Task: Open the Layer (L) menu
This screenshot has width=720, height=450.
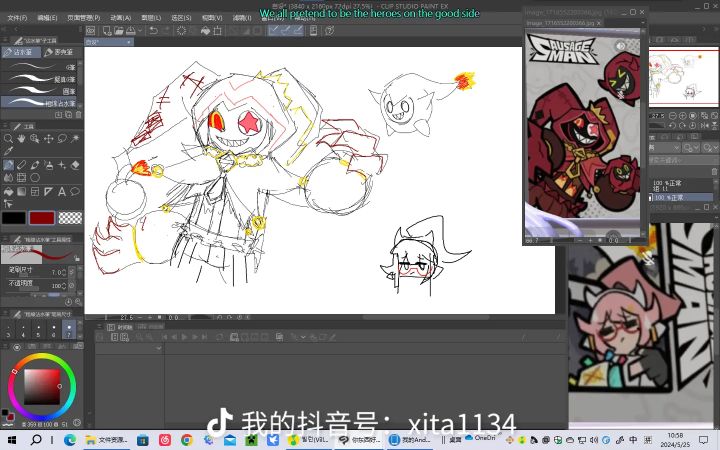Action: pos(151,18)
